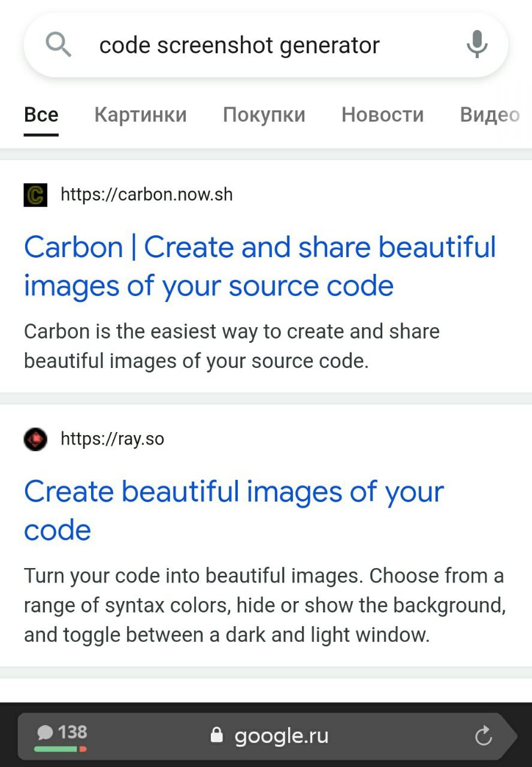
Task: Tap the magnifier search icon
Action: tap(58, 45)
